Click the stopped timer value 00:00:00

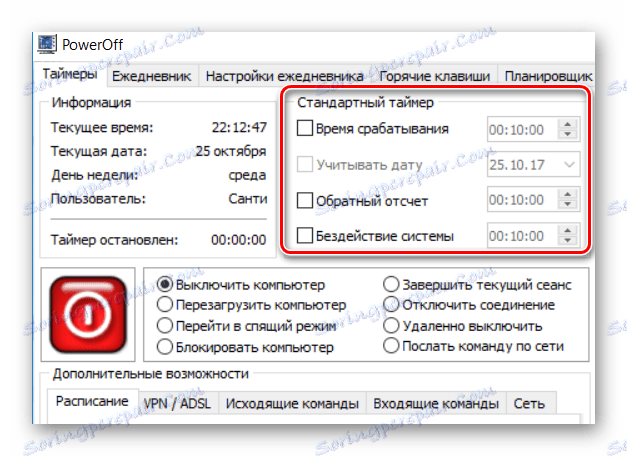tap(239, 240)
